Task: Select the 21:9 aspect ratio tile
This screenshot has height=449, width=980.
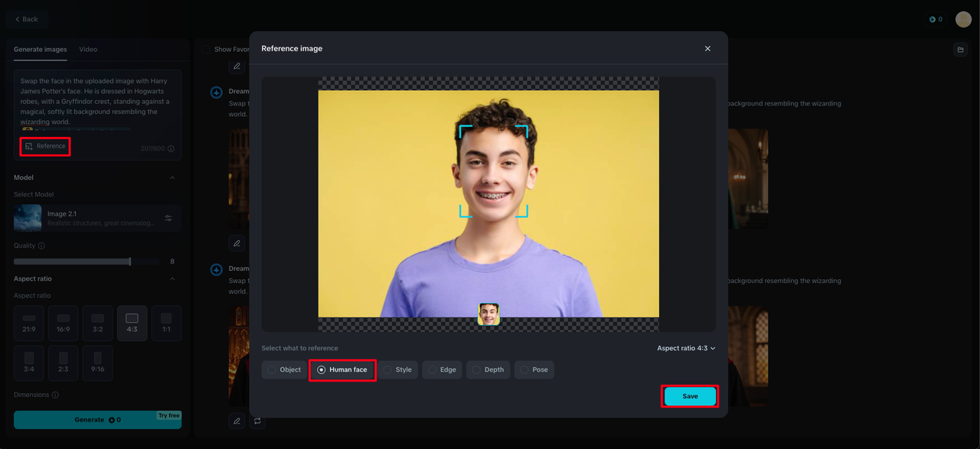Action: [x=29, y=323]
